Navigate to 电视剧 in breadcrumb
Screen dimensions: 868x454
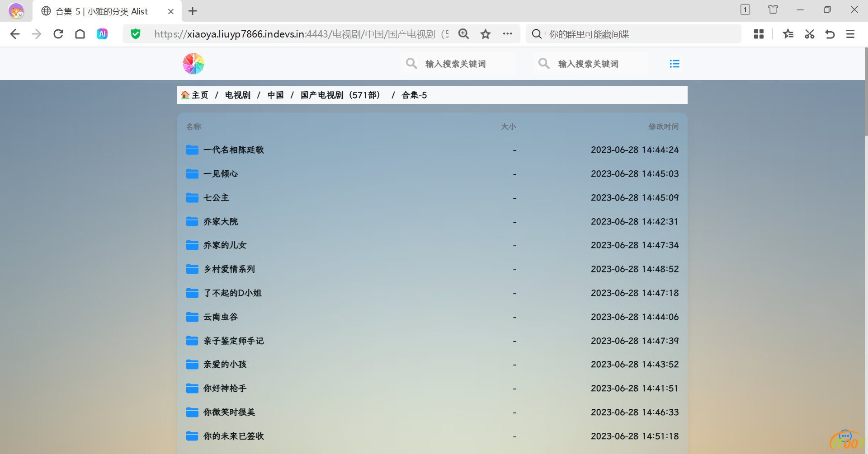pos(237,95)
